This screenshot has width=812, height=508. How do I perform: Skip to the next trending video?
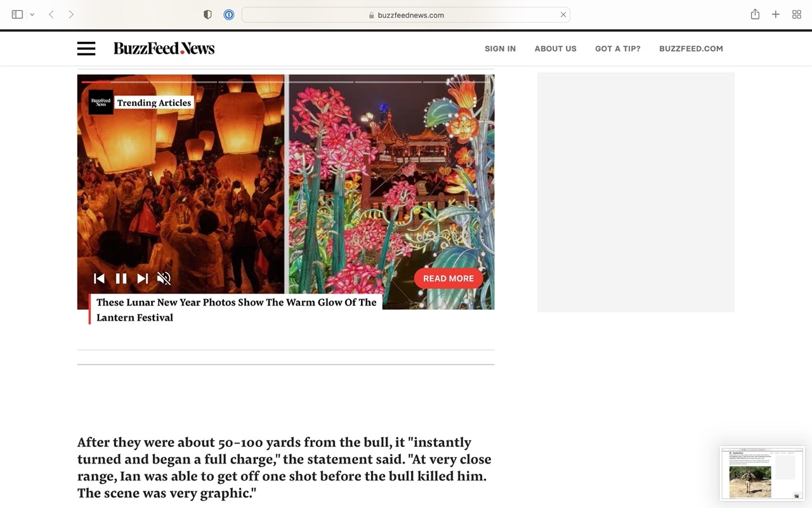[x=143, y=278]
